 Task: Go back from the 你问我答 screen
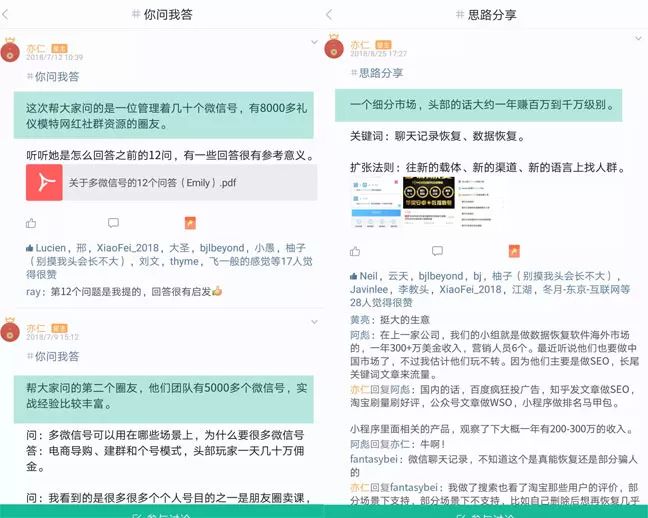pyautogui.click(x=12, y=14)
